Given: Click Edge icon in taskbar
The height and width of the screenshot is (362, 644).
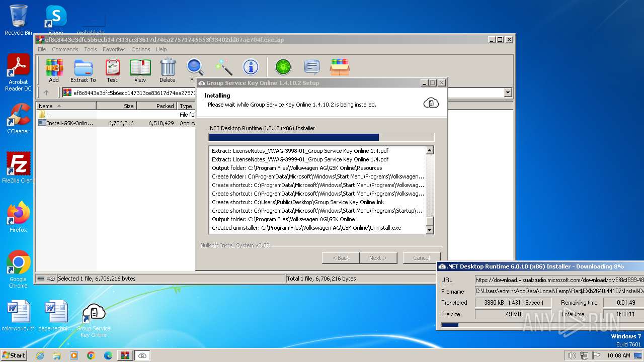Looking at the screenshot, I should 108,355.
